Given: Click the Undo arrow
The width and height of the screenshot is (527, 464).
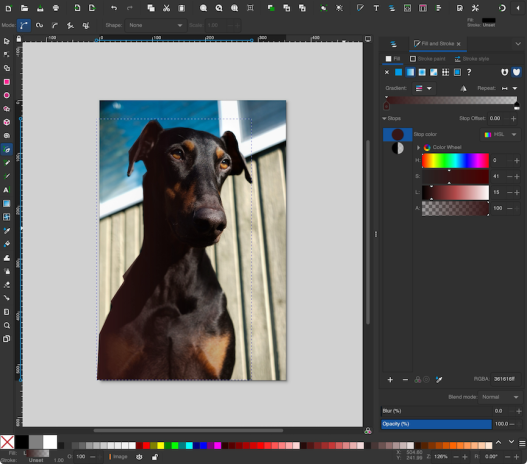Looking at the screenshot, I should (x=114, y=8).
